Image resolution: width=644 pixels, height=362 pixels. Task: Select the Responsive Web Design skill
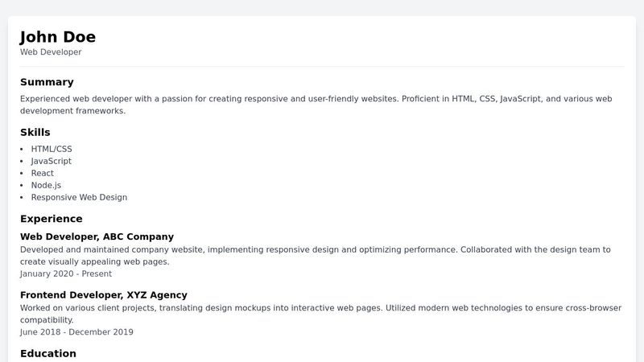click(79, 197)
